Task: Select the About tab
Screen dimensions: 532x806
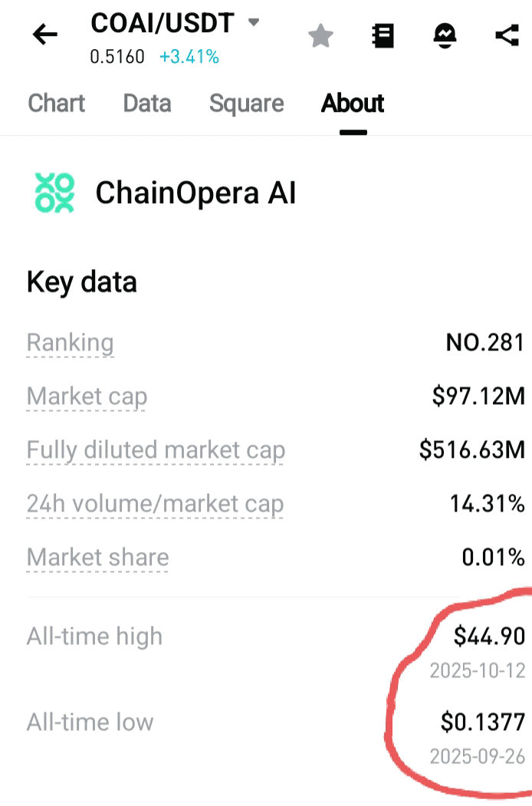Action: point(353,104)
